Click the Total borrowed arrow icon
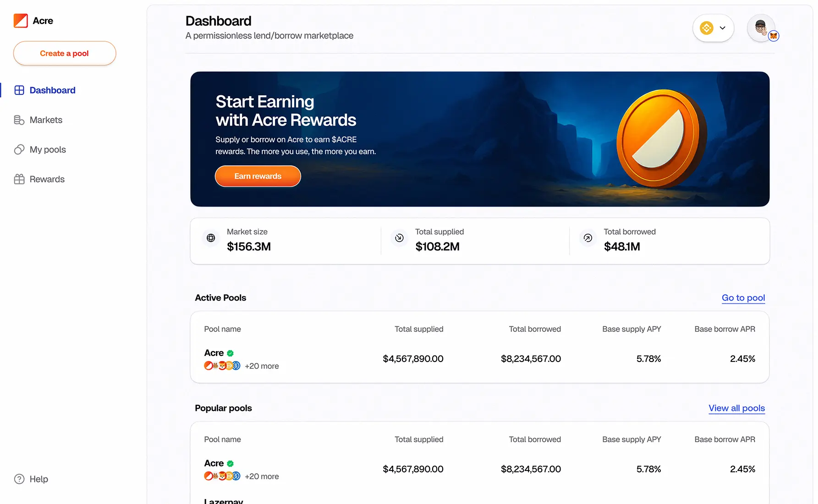The image size is (818, 504). (588, 238)
